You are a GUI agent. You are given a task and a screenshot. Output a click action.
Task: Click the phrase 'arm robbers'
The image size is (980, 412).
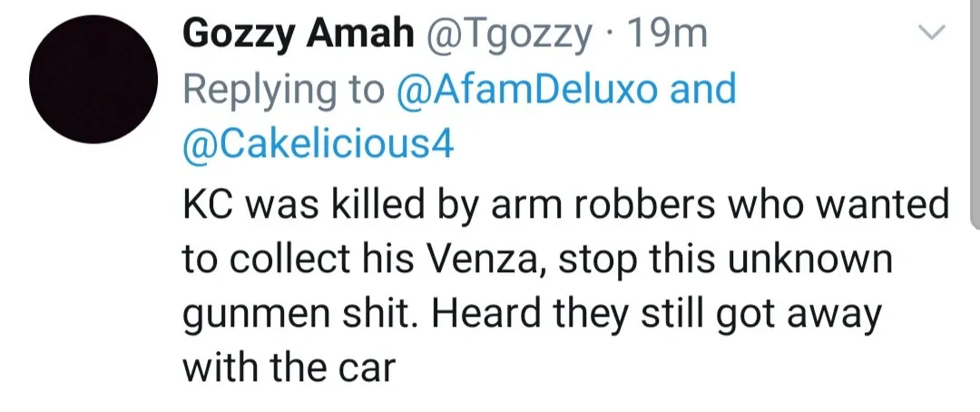(x=592, y=205)
